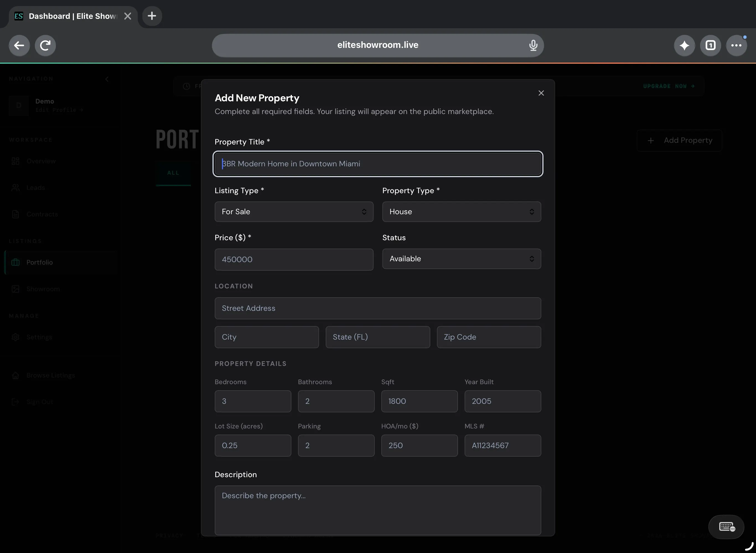Screen dimensions: 756x553
Task: Click the Portfolio sidebar icon
Action: [x=15, y=262]
